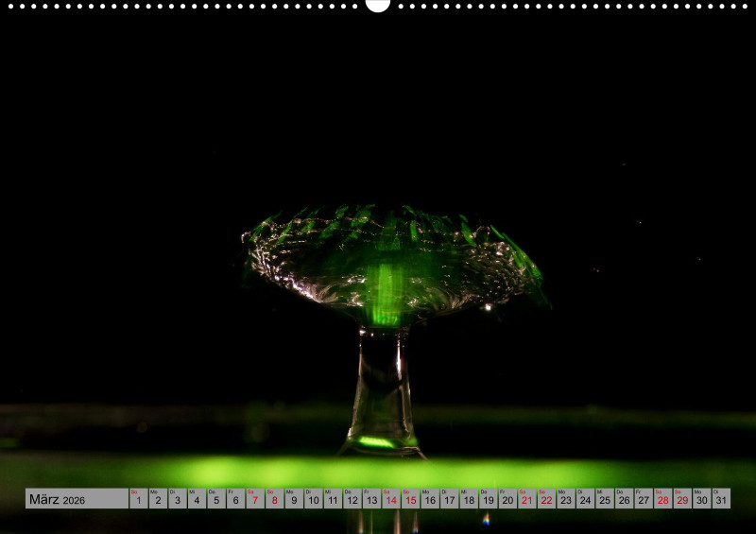The image size is (756, 534).
Task: Select red Sunday 15 cell
Action: (410, 499)
